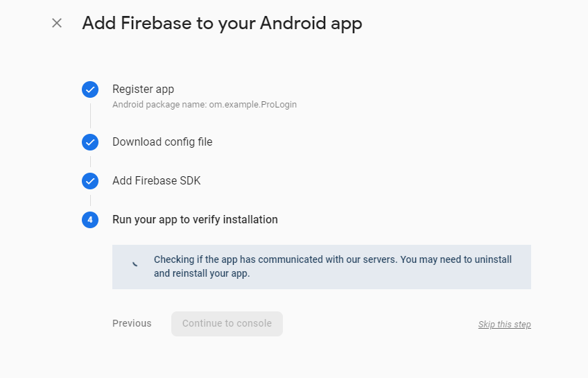Select the Run your app to verify installation heading
The width and height of the screenshot is (588, 378).
coord(195,220)
